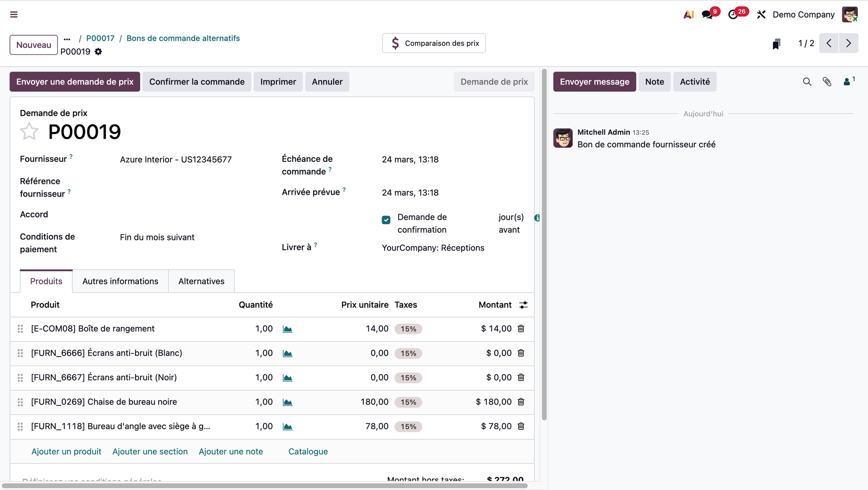This screenshot has height=490, width=868.
Task: Open the followers list icon
Action: [848, 82]
